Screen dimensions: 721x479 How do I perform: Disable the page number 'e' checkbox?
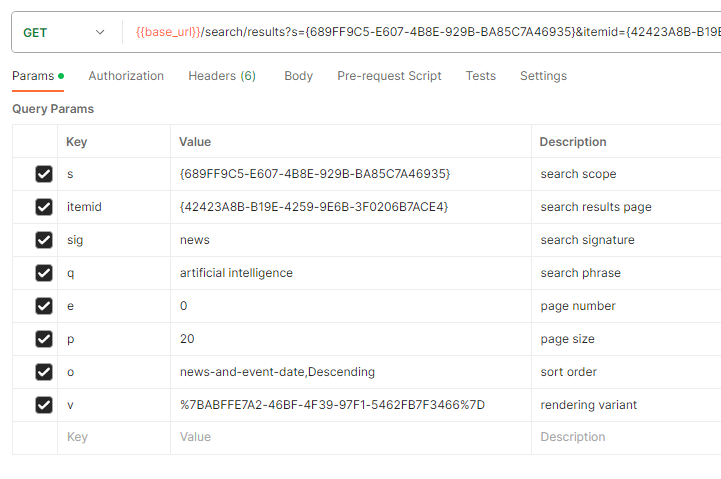pos(44,306)
